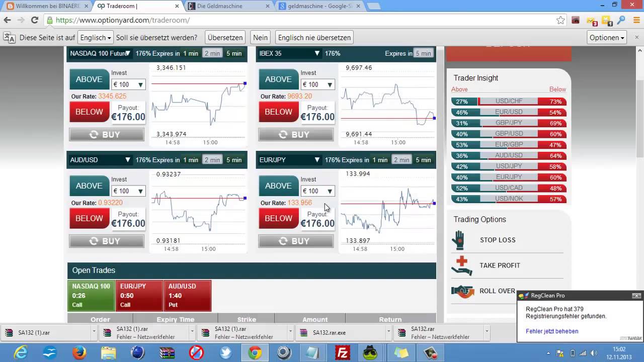
Task: Select 1 min expiry for NASDAQ 100 Future
Action: point(191,53)
